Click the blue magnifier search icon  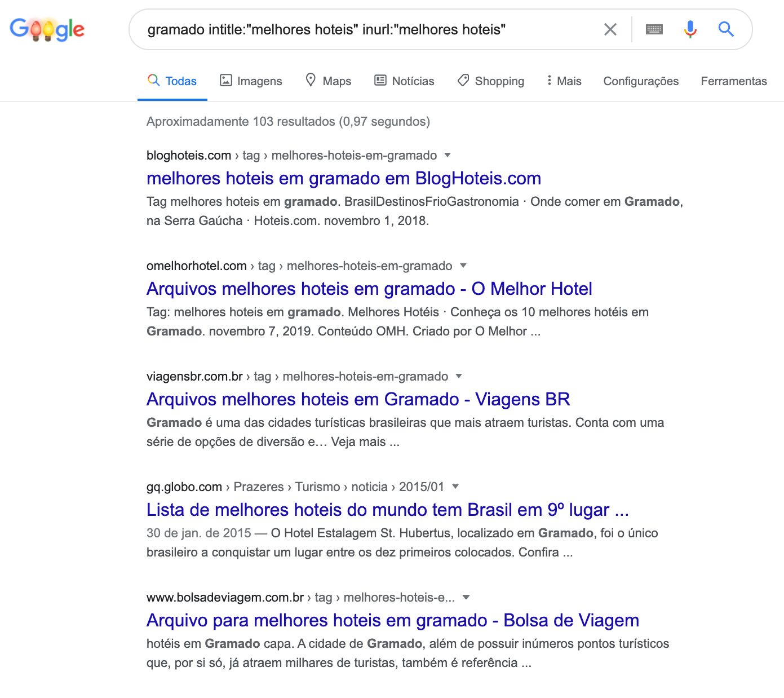726,29
